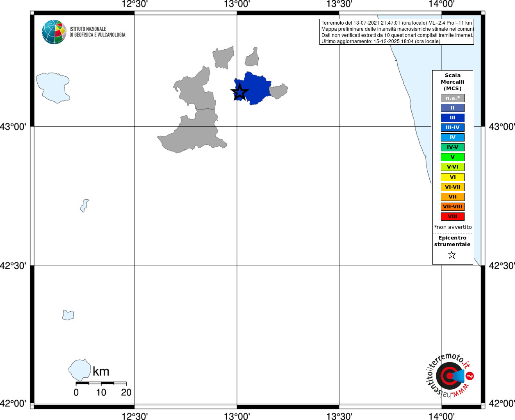Click the INGV globe logo
Image resolution: width=515 pixels, height=420 pixels.
click(x=54, y=32)
